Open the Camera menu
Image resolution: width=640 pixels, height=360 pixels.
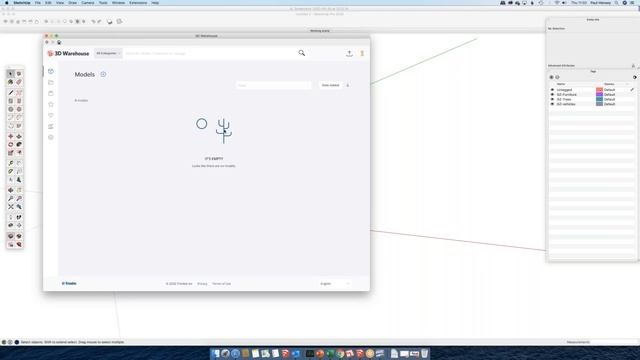coord(88,3)
